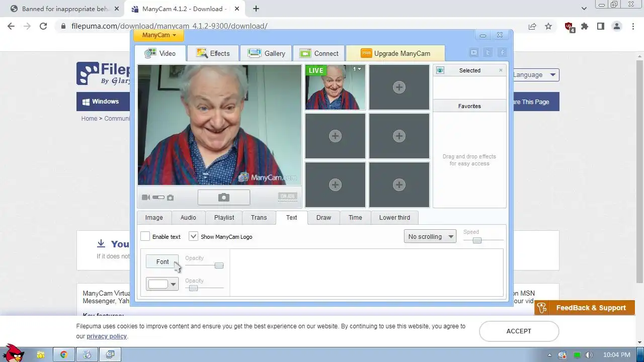This screenshot has width=644, height=362.
Task: Click the uBlock extension icon
Action: pyautogui.click(x=569, y=27)
